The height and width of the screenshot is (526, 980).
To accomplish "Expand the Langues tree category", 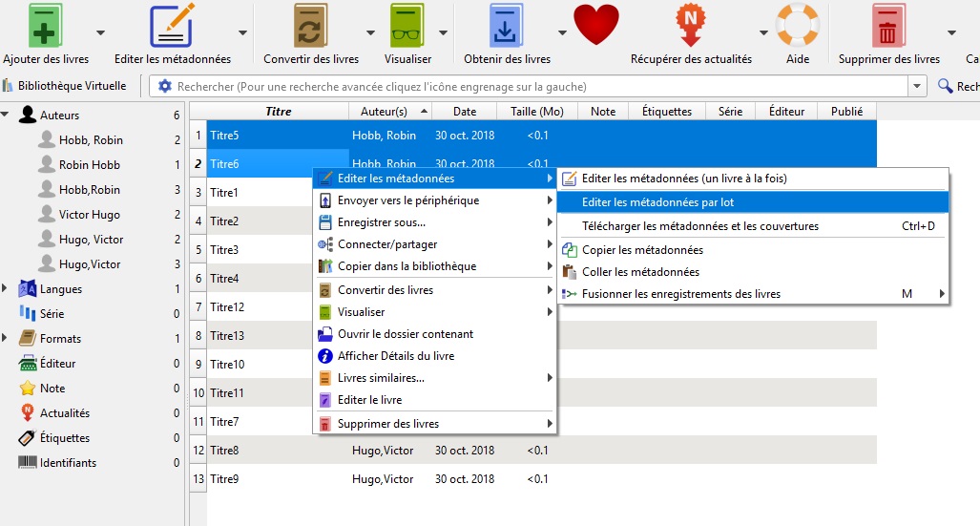I will click(x=7, y=289).
